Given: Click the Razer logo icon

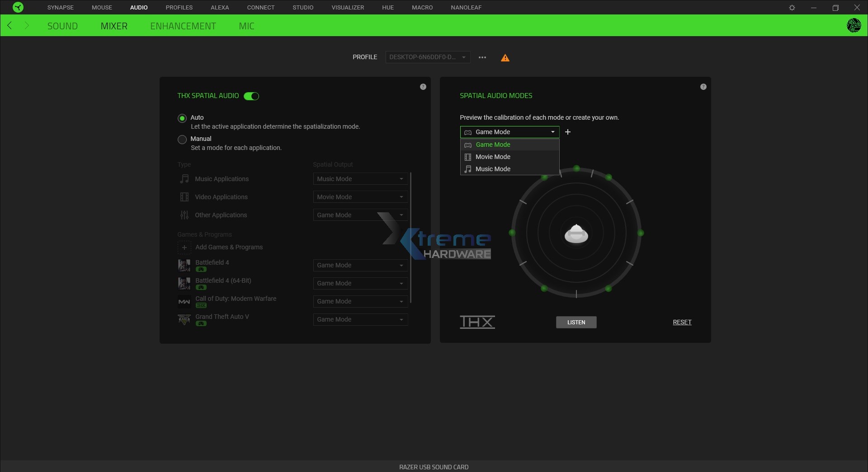Looking at the screenshot, I should click(x=17, y=7).
